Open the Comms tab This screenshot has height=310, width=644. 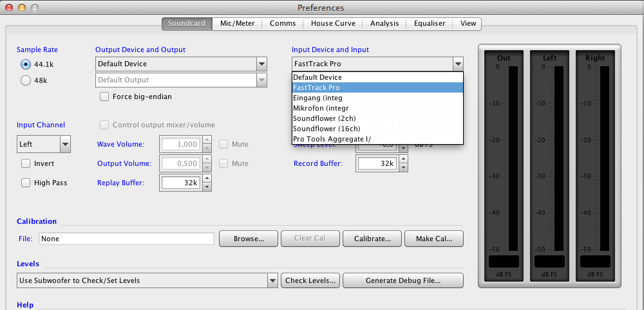[283, 23]
